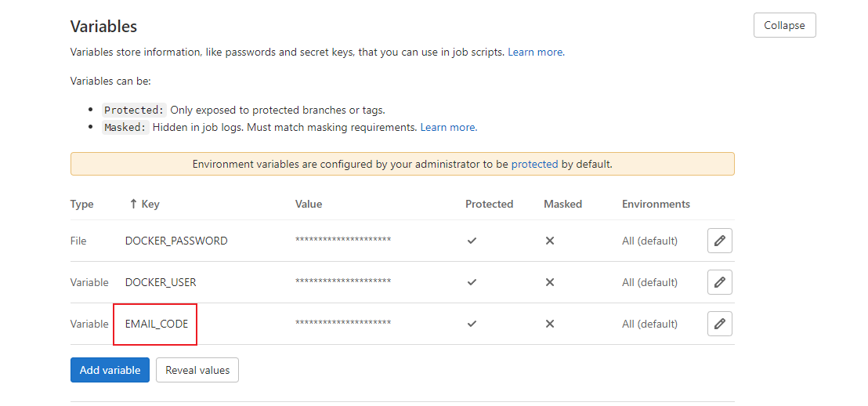Screen dimensions: 868x406
Task: Follow the protected link in the banner
Action: [534, 164]
